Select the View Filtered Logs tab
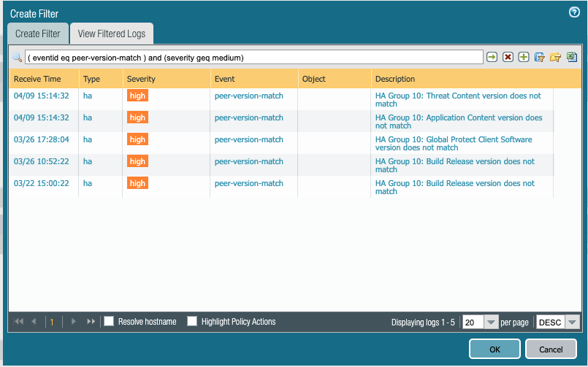This screenshot has height=367, width=588. [x=112, y=34]
